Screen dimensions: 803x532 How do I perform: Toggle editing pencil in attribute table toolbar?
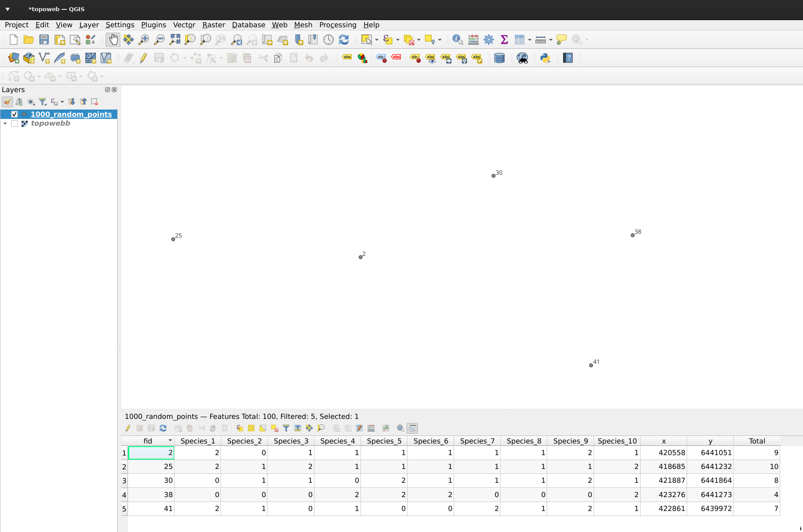tap(128, 428)
